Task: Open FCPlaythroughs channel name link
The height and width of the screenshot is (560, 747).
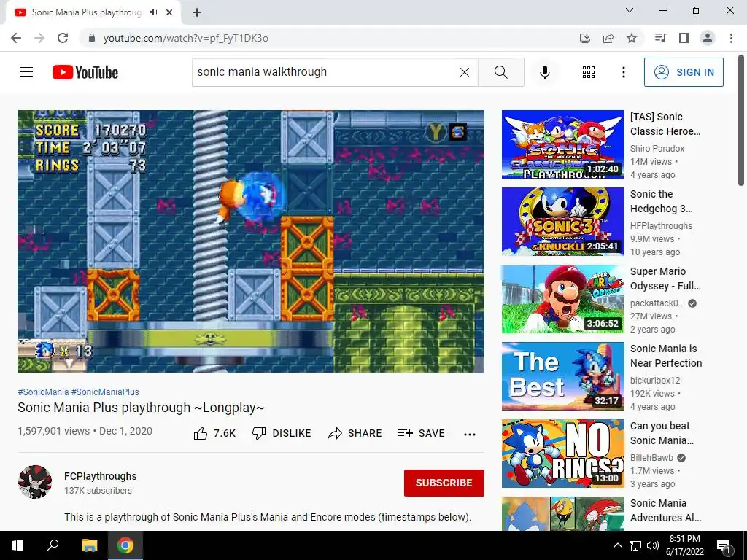Action: tap(101, 476)
